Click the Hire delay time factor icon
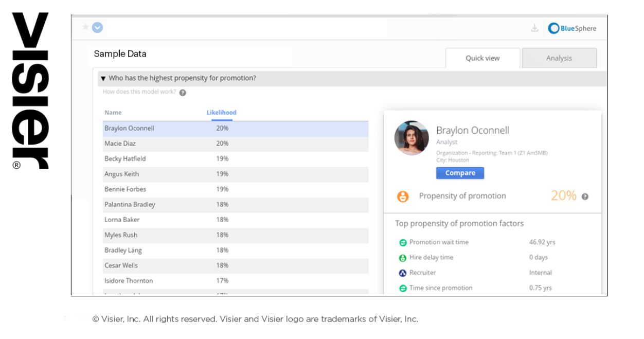This screenshot has height=339, width=644. pos(403,258)
